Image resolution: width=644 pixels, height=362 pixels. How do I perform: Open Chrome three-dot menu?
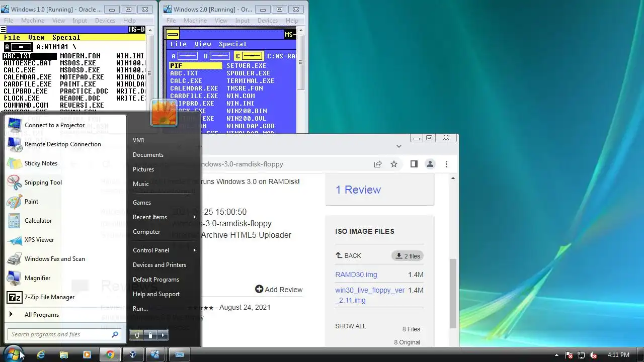(x=446, y=164)
